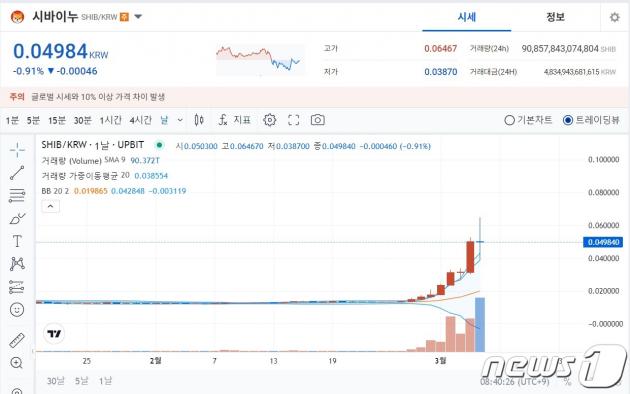Click the 0.03870 low price value

[440, 72]
